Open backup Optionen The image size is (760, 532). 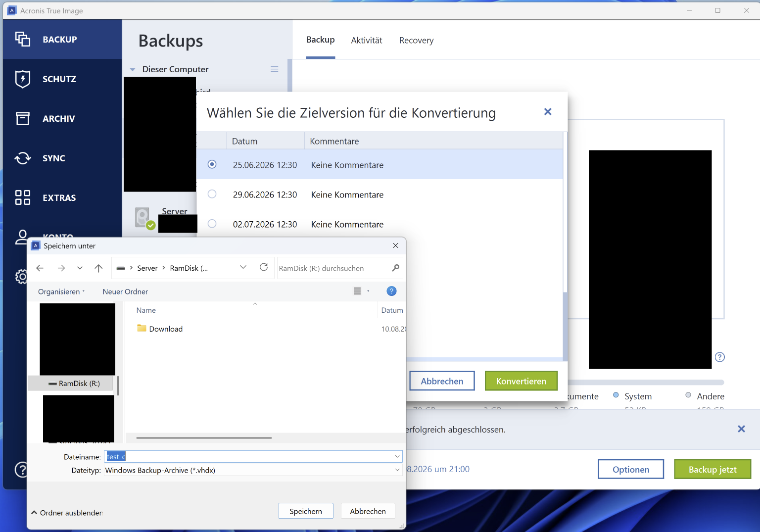click(x=631, y=469)
